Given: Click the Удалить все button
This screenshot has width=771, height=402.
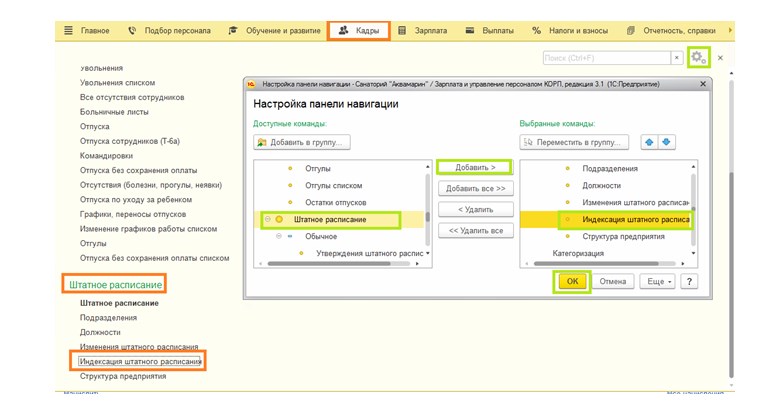Looking at the screenshot, I should [x=475, y=230].
